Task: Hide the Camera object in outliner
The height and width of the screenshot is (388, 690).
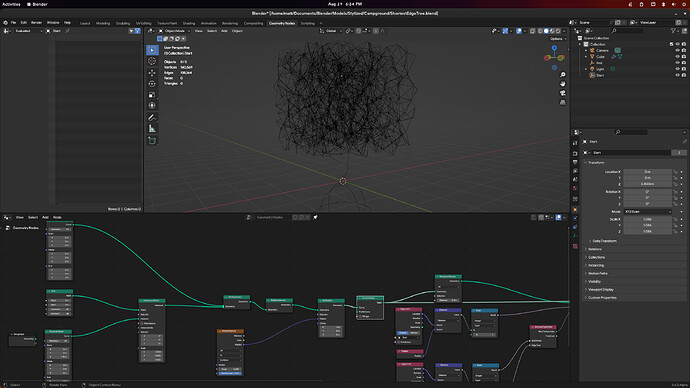Action: tap(677, 51)
